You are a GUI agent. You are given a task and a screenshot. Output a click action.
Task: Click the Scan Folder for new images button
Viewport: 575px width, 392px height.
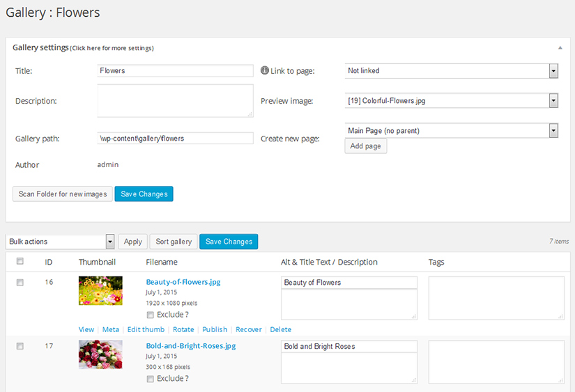[x=62, y=194]
